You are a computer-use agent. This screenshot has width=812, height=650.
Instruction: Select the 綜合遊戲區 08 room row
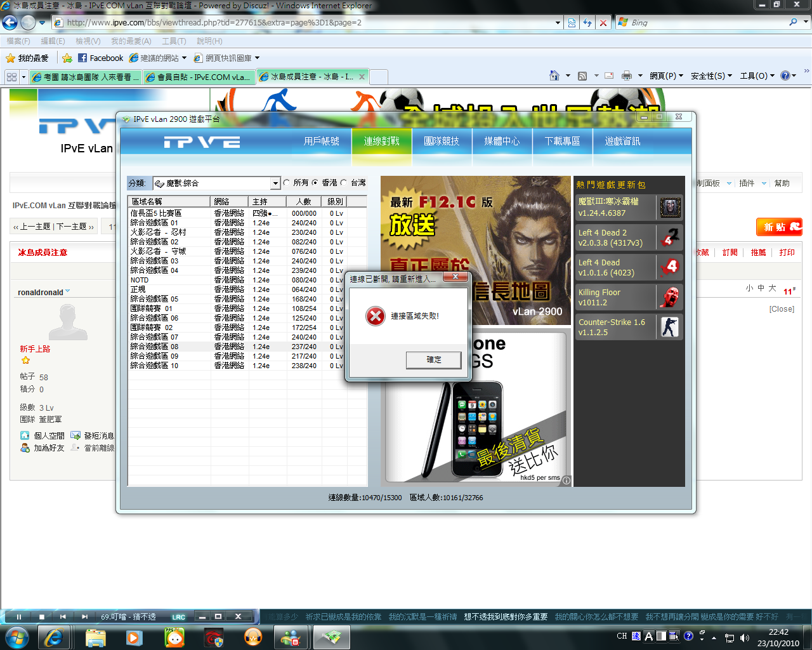247,347
